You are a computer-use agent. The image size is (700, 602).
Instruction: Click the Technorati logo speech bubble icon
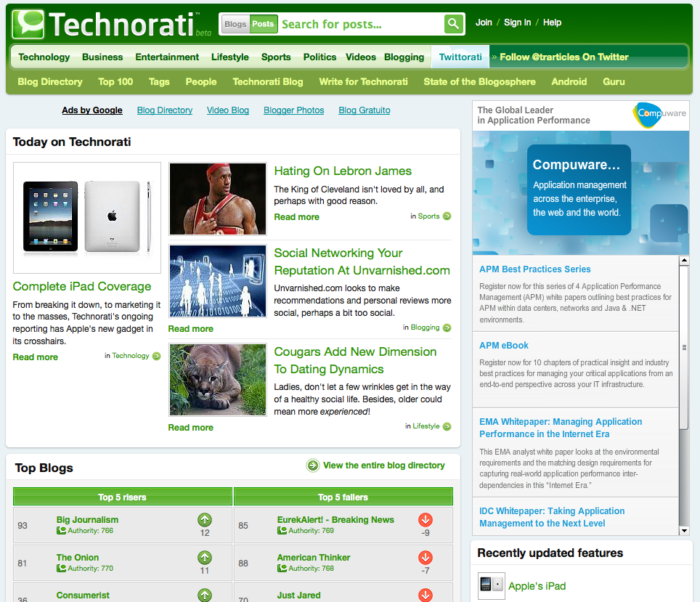coord(28,24)
